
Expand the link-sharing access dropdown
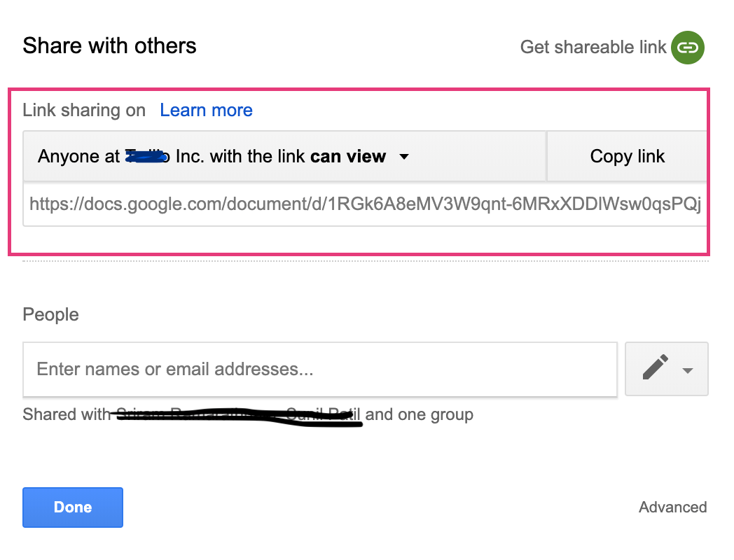284,156
